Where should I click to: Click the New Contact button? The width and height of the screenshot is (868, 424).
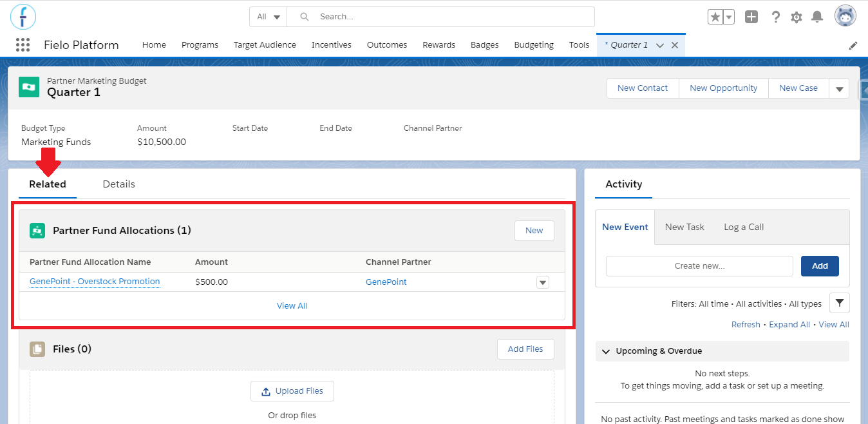[x=643, y=88]
